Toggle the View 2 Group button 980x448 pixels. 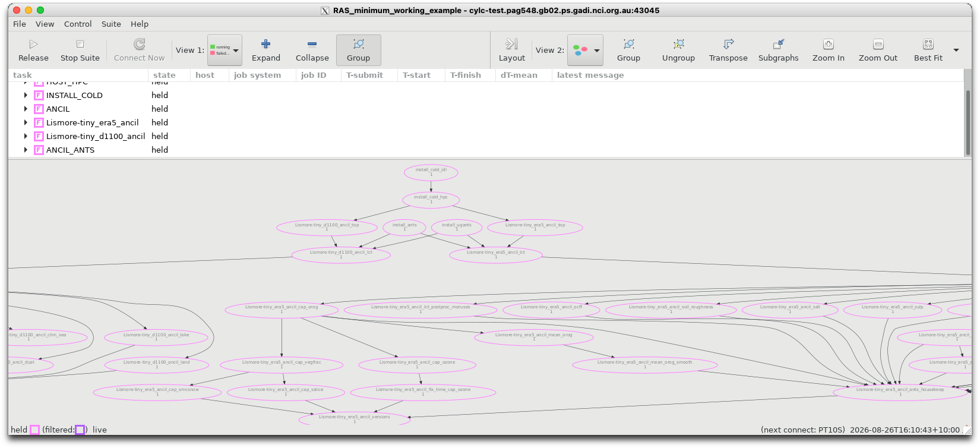tap(628, 50)
